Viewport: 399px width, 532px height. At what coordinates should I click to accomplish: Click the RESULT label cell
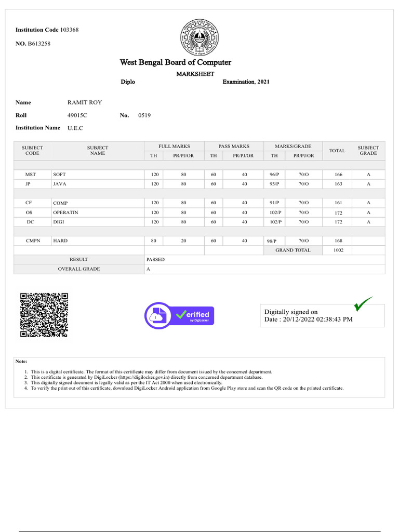coord(79,260)
